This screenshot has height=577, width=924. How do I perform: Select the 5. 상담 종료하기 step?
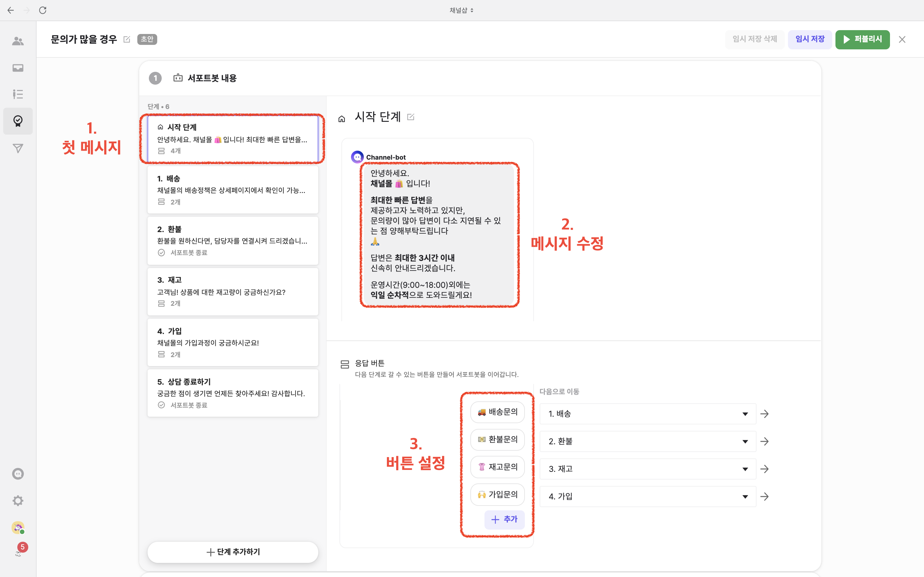coord(233,393)
